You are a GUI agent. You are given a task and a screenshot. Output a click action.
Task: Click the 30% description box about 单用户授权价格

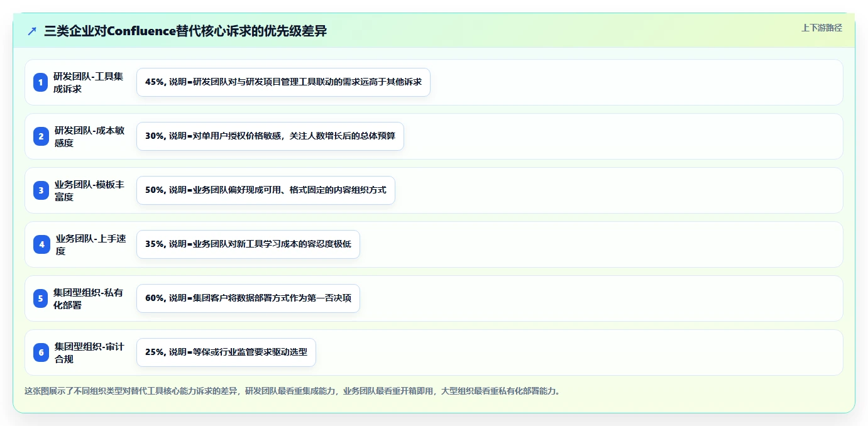click(270, 136)
